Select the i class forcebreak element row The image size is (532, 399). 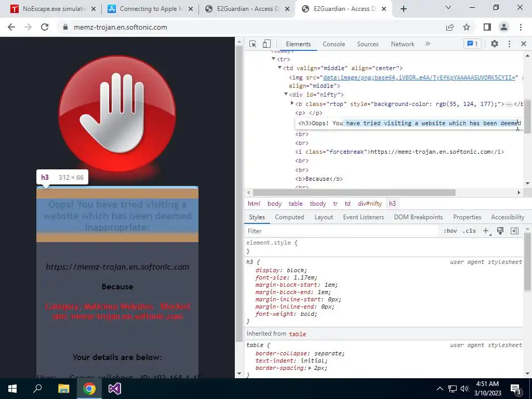pyautogui.click(x=400, y=152)
